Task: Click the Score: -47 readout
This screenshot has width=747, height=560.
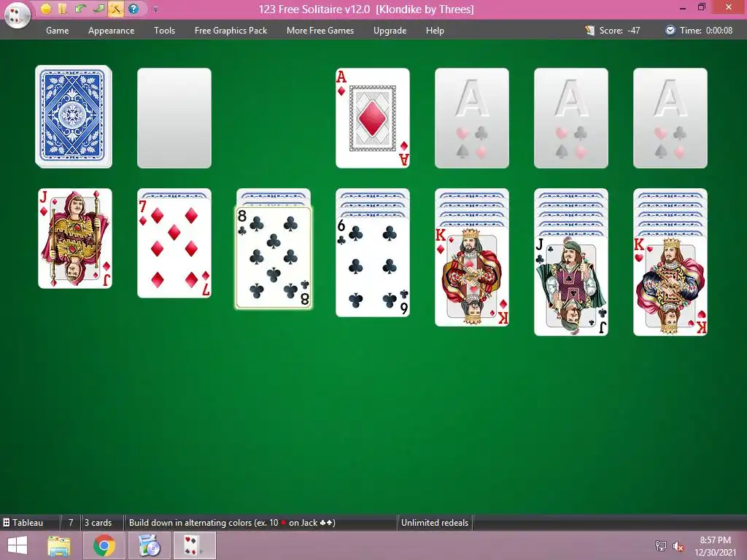Action: pyautogui.click(x=619, y=31)
